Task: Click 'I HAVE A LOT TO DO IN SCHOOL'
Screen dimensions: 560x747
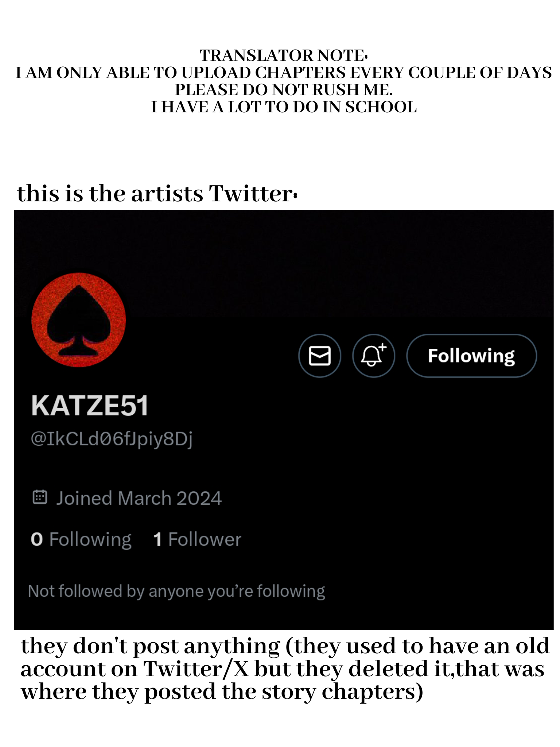Action: (x=283, y=107)
